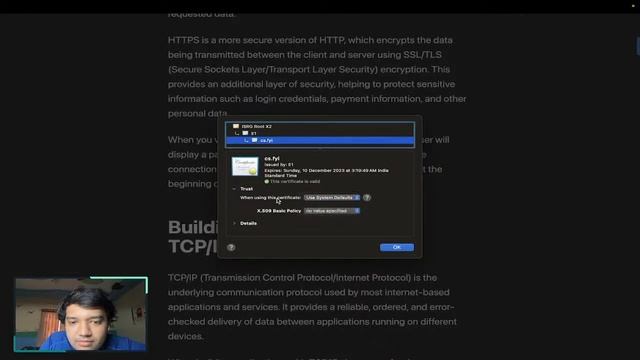Click the green certificate valid status icon
This screenshot has height=360, width=640.
coord(267,182)
